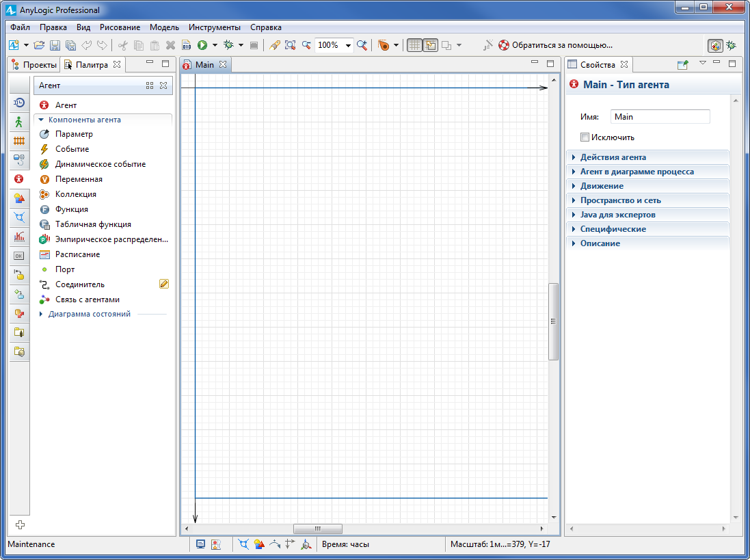Open the Справка menu
750x560 pixels.
[265, 27]
